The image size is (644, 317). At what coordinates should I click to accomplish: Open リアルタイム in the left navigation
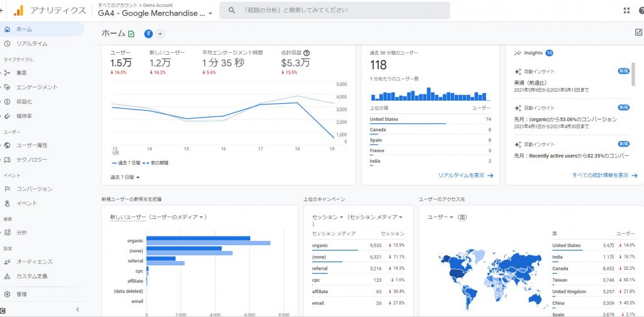click(42, 43)
